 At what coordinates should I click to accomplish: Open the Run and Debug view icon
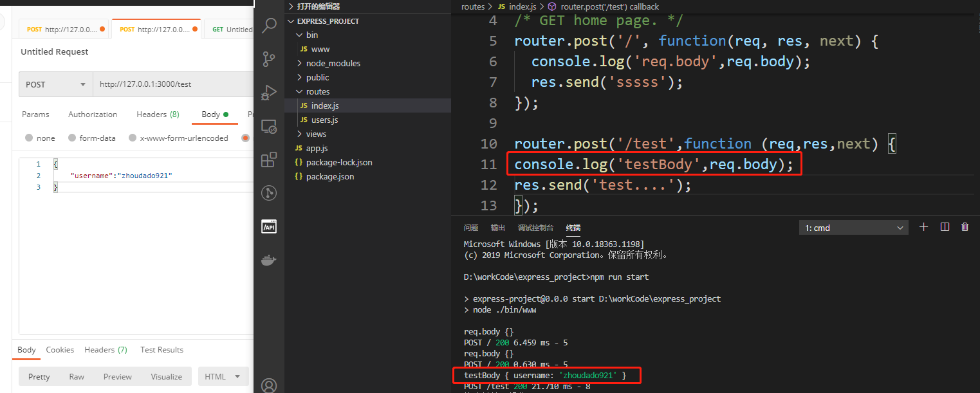tap(269, 93)
